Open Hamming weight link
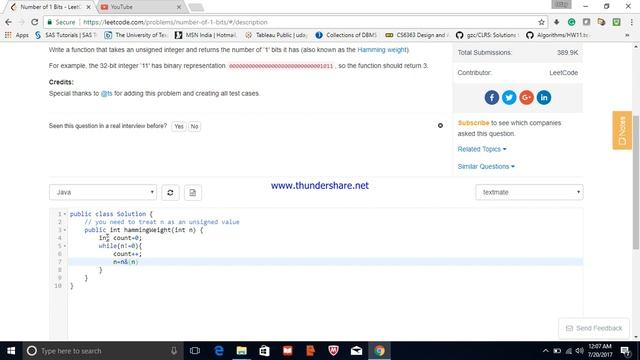The image size is (640, 360). tap(382, 50)
